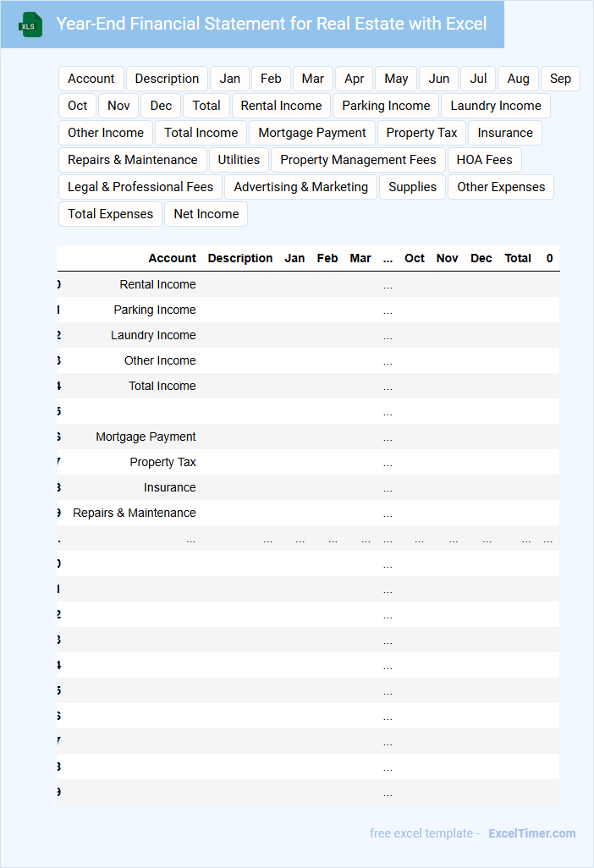
Task: Select the Insurance table row cell
Action: click(169, 487)
